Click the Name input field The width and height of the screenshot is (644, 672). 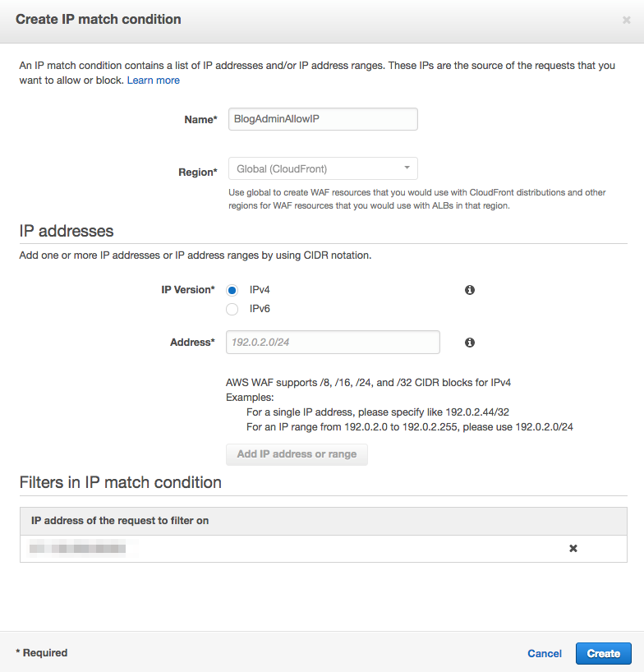click(323, 119)
